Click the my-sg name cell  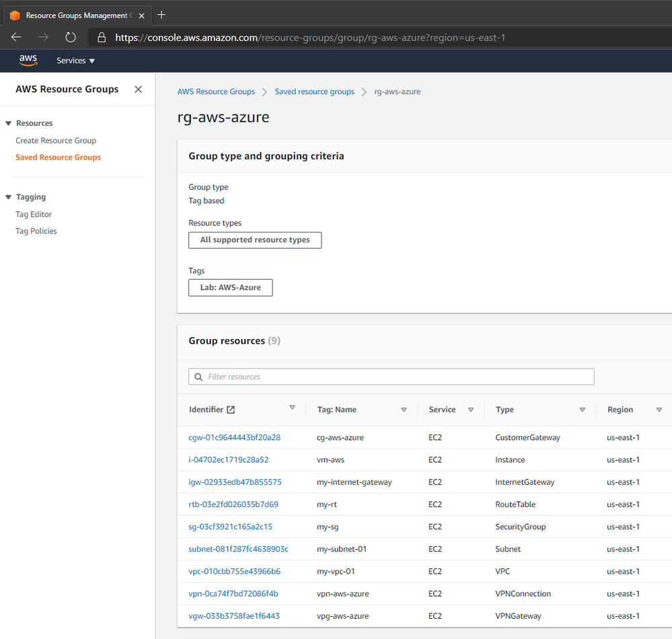tap(328, 527)
